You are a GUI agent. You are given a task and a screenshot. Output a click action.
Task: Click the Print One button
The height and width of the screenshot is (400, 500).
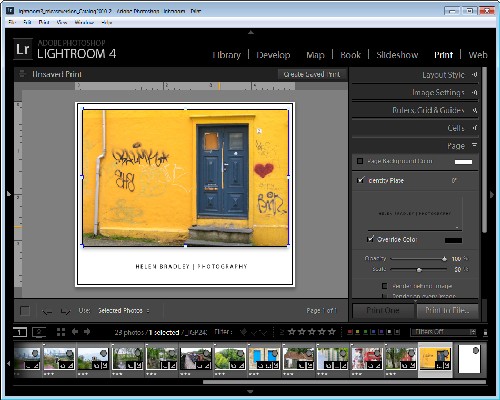pos(383,310)
